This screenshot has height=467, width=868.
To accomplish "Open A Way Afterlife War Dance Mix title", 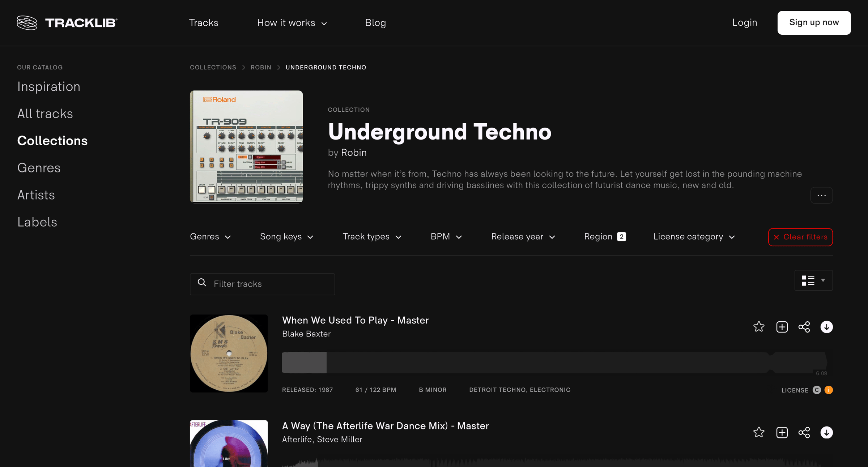I will point(386,426).
